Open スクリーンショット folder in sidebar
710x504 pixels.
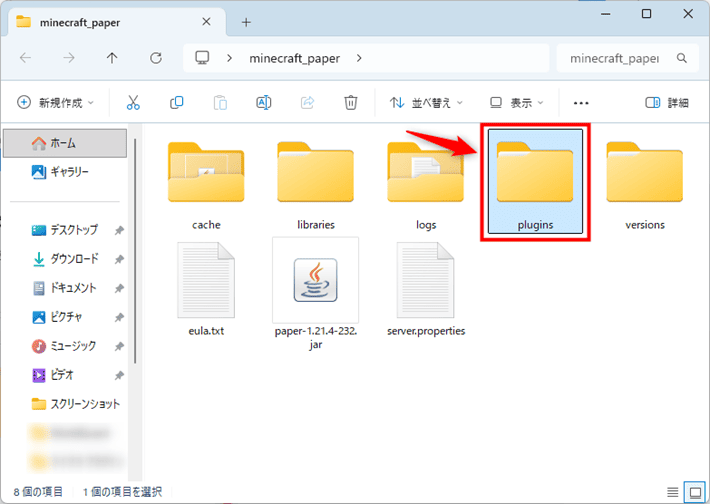click(76, 404)
